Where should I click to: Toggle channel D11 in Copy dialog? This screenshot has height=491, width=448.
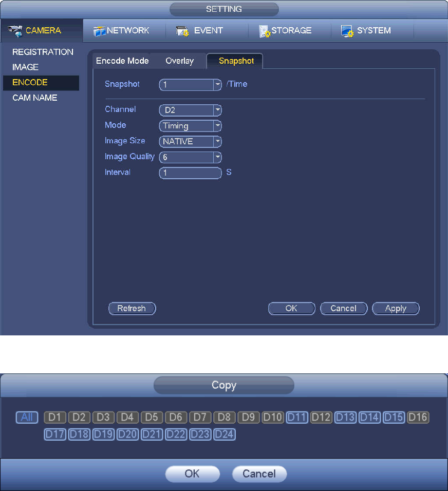pyautogui.click(x=297, y=418)
